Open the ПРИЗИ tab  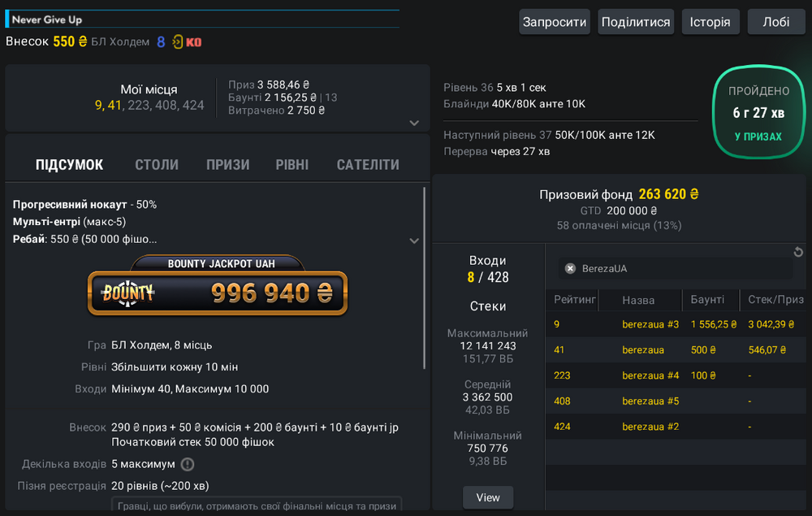point(228,165)
